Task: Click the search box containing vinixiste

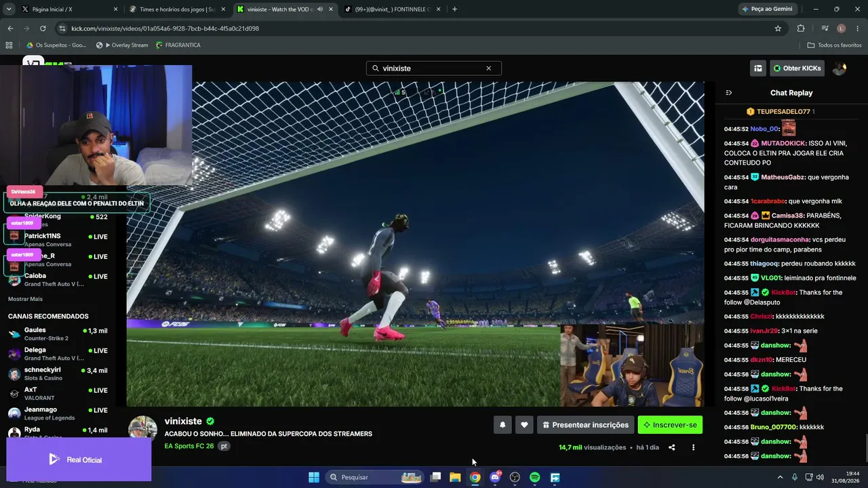Action: pyautogui.click(x=434, y=68)
